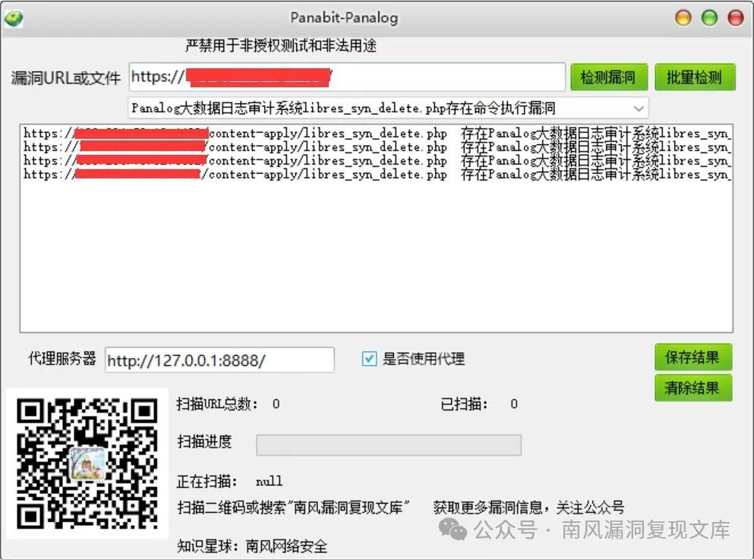754x560 pixels.
Task: Select the second result row in output
Action: [x=377, y=147]
